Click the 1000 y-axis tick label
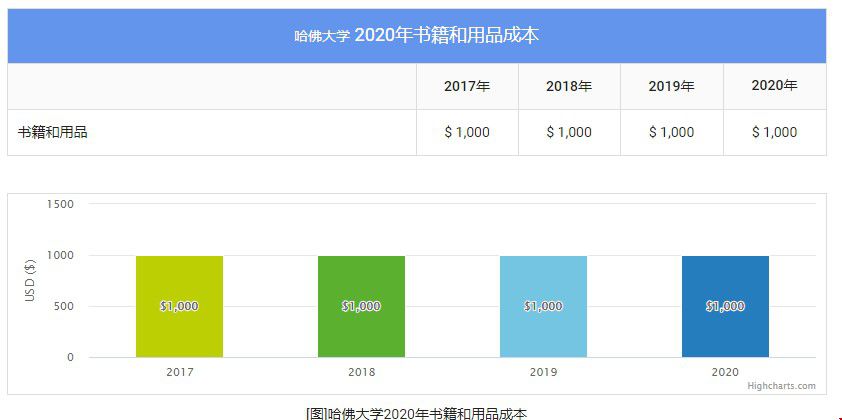Image resolution: width=842 pixels, height=420 pixels. pyautogui.click(x=60, y=255)
